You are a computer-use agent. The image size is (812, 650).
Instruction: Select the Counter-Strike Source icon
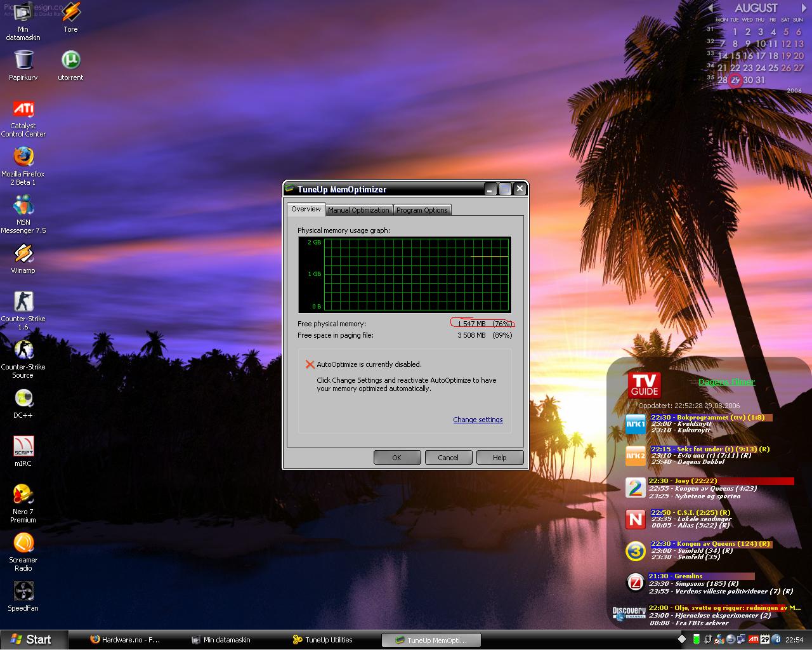[23, 359]
